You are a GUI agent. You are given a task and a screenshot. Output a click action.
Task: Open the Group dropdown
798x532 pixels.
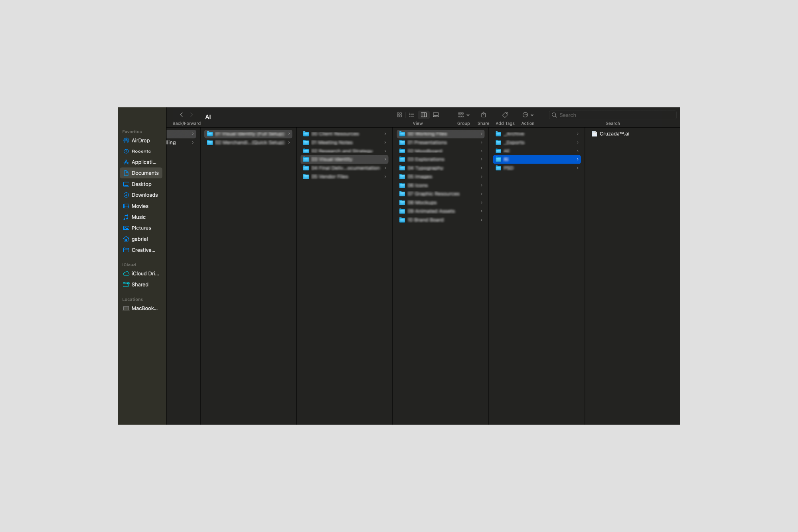tap(463, 115)
